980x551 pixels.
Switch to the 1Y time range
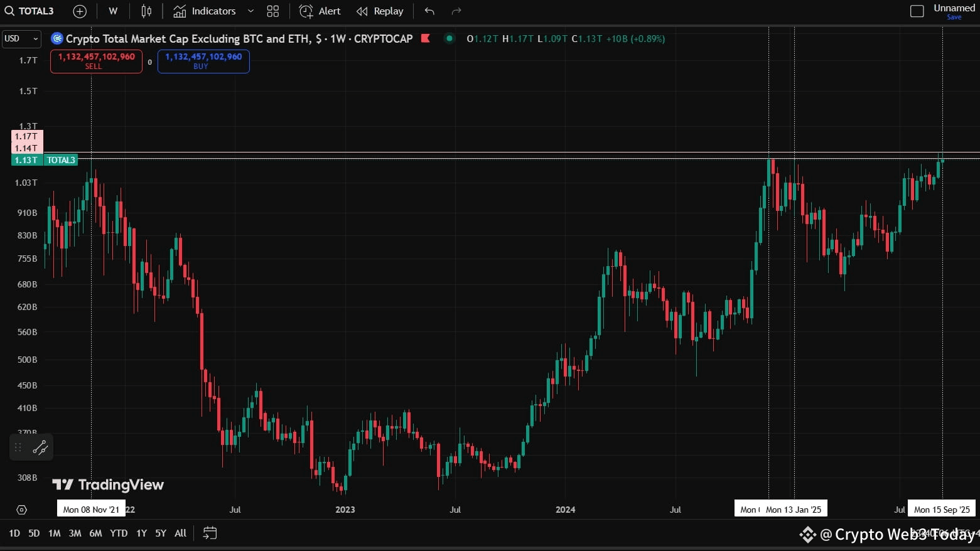point(142,533)
